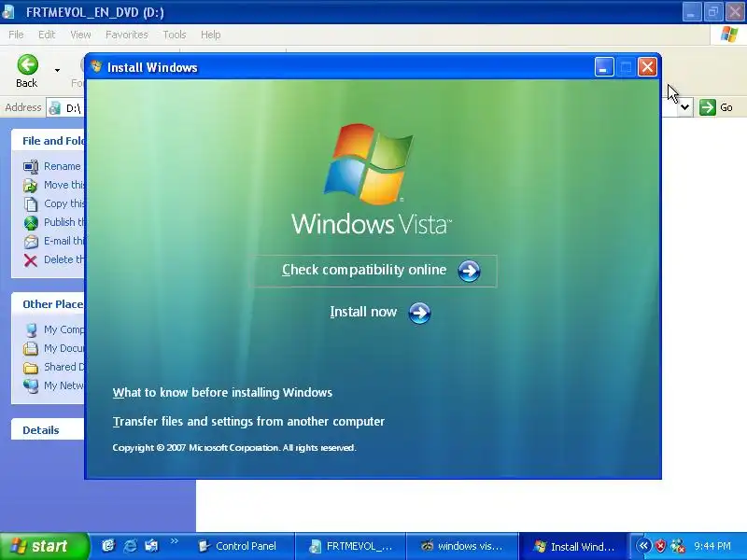
Task: Click the Show Desktop quick launch icon
Action: click(x=151, y=546)
